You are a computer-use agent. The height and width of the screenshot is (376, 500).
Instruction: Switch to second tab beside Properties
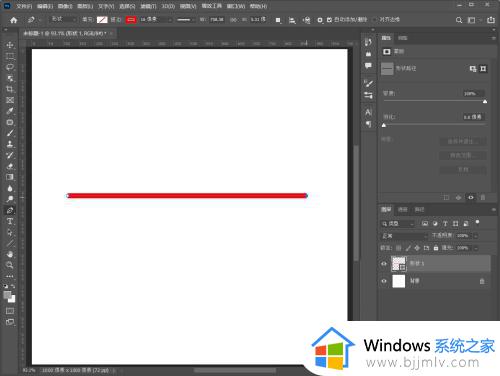click(403, 38)
